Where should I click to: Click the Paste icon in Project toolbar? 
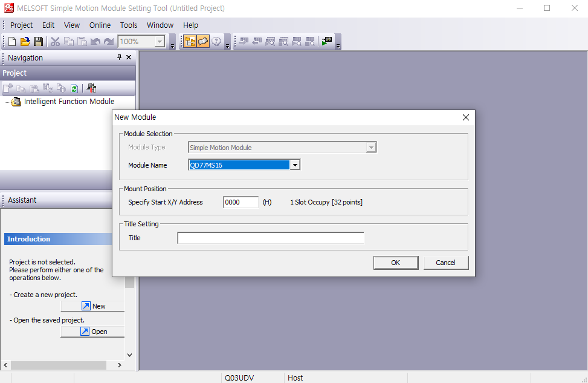pyautogui.click(x=34, y=88)
